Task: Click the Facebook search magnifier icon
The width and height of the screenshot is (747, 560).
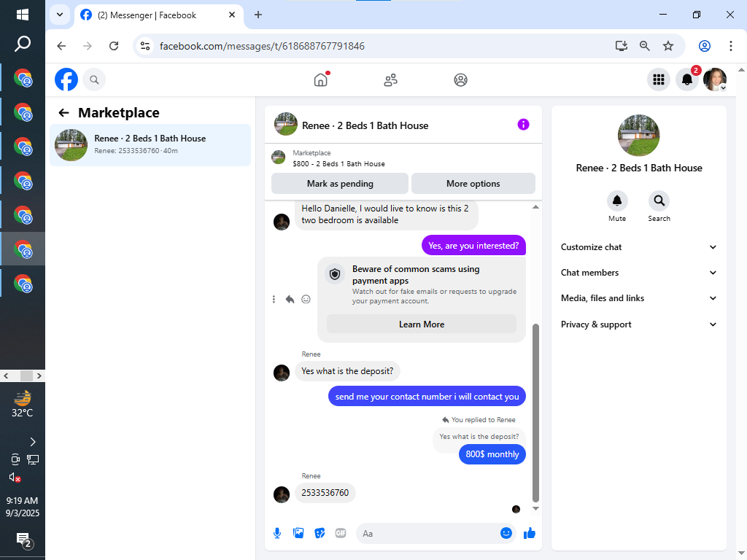Action: pyautogui.click(x=94, y=80)
